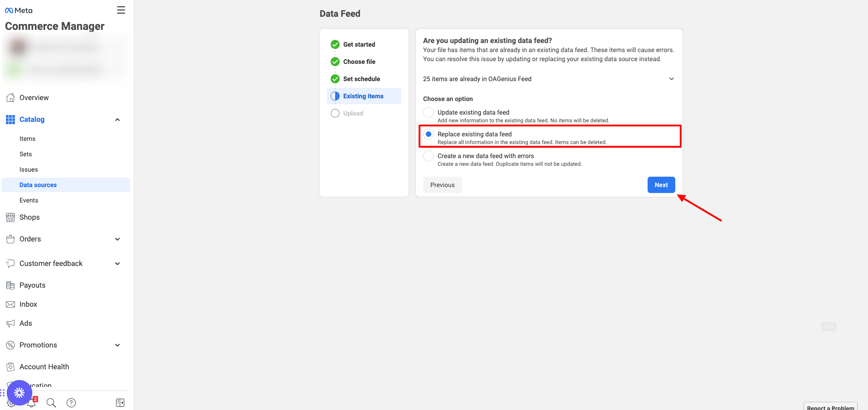The image size is (868, 410).
Task: Collapse sidebar using the panel toggle icon
Action: click(120, 403)
